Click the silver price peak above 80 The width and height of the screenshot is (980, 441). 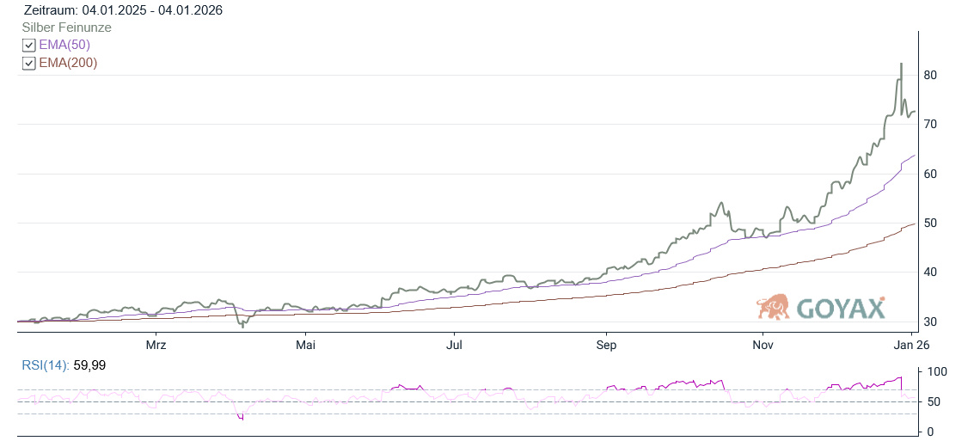tap(900, 64)
